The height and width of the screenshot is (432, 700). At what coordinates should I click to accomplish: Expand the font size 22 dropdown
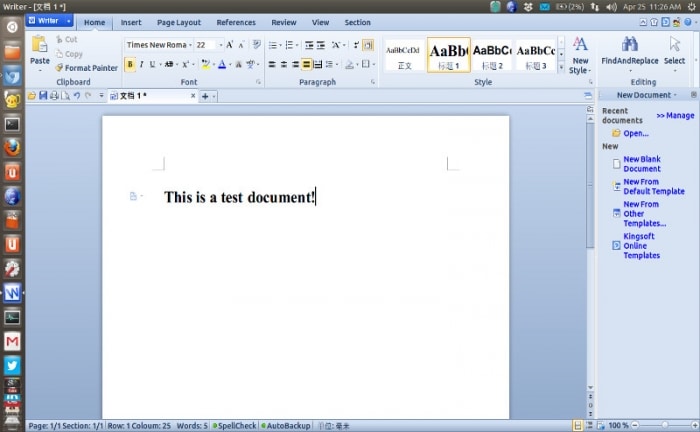tap(221, 45)
